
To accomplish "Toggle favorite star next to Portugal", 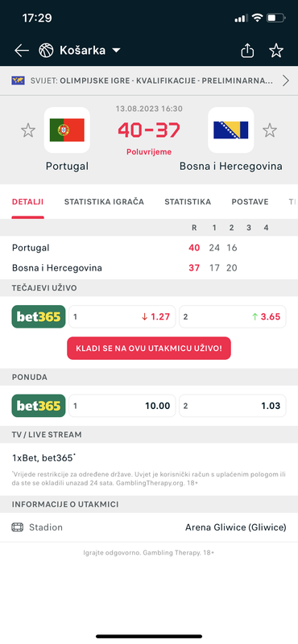I will tap(28, 130).
